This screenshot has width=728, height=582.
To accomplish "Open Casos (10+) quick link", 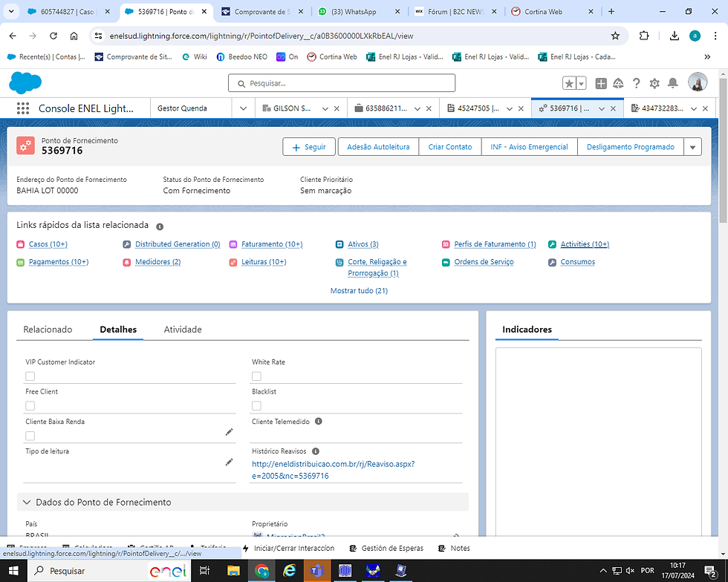I will [x=48, y=244].
